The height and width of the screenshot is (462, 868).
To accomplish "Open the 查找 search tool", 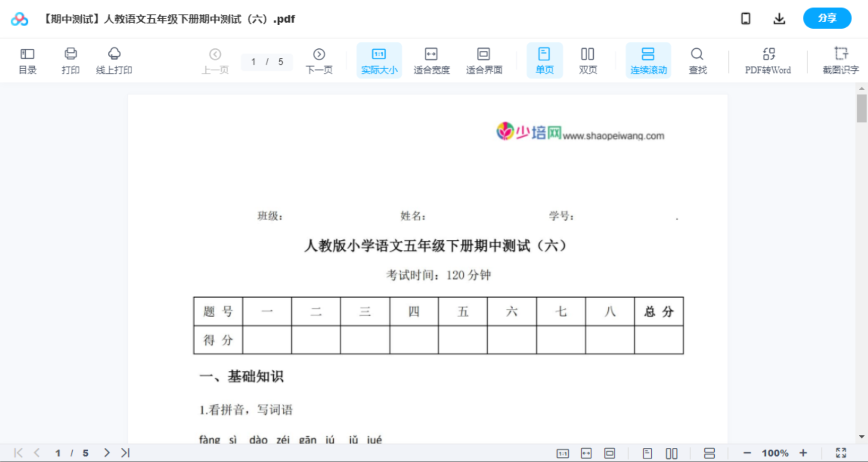I will pyautogui.click(x=697, y=60).
